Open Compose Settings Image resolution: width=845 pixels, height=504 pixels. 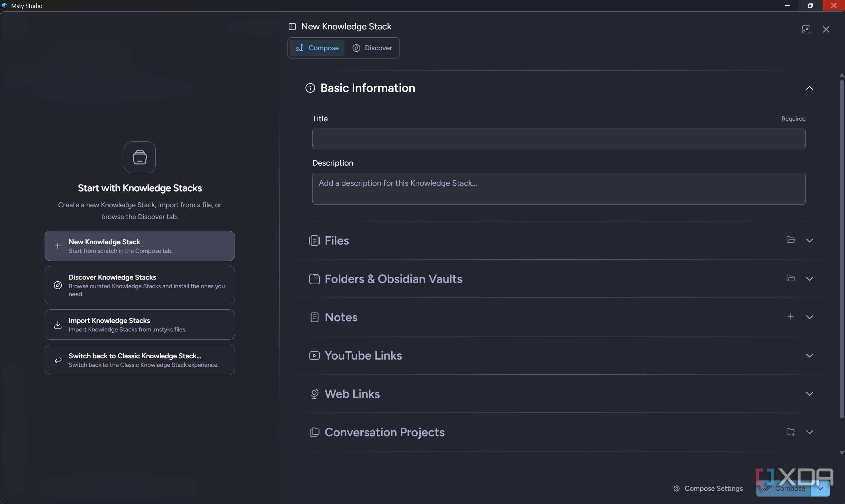708,488
